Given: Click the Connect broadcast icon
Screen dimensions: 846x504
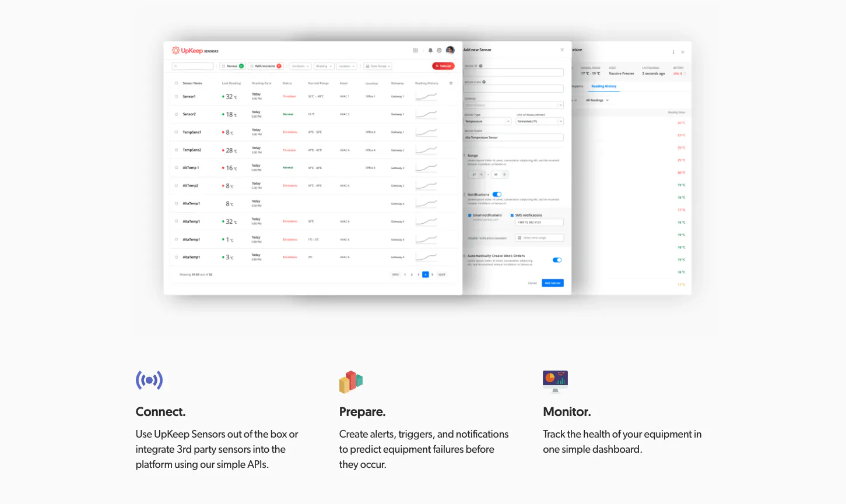Looking at the screenshot, I should point(149,380).
